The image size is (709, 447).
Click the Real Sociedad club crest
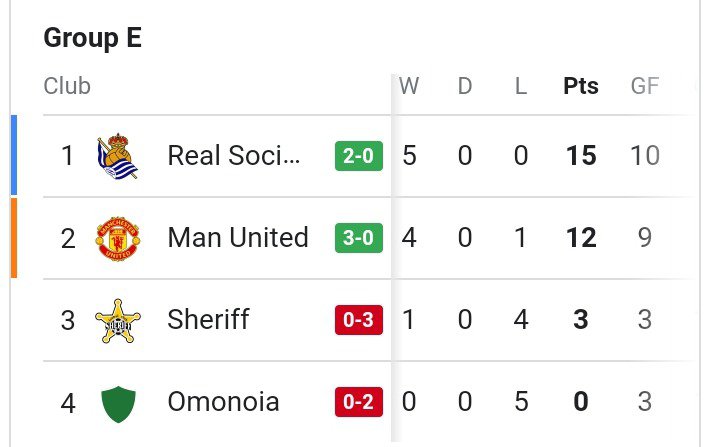point(118,156)
